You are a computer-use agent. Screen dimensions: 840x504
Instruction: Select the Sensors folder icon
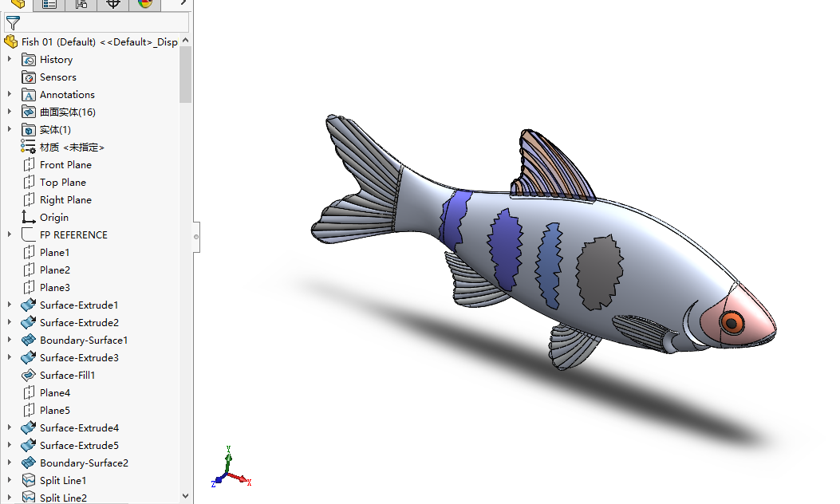click(29, 77)
